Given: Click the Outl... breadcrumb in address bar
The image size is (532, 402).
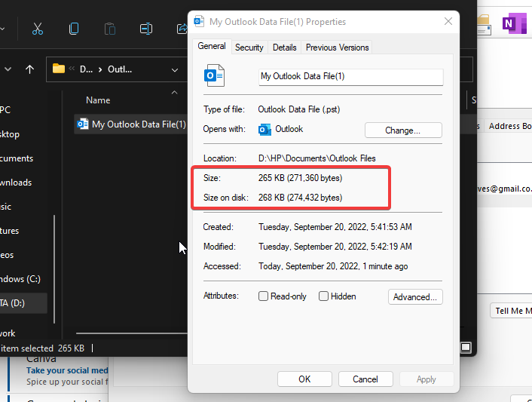Looking at the screenshot, I should point(120,69).
